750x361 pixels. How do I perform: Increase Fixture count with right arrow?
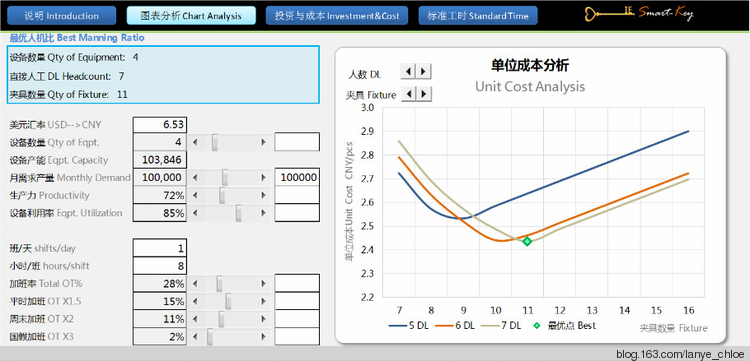tap(424, 93)
